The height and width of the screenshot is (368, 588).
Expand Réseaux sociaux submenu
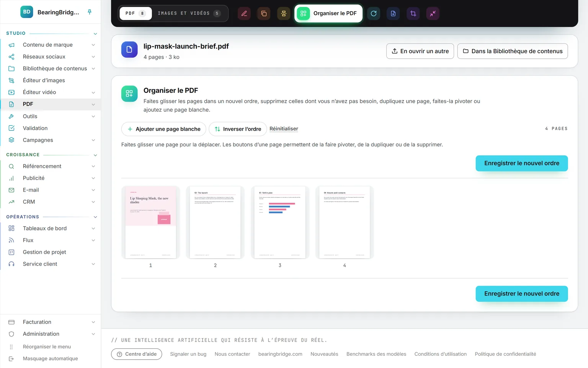(93, 57)
